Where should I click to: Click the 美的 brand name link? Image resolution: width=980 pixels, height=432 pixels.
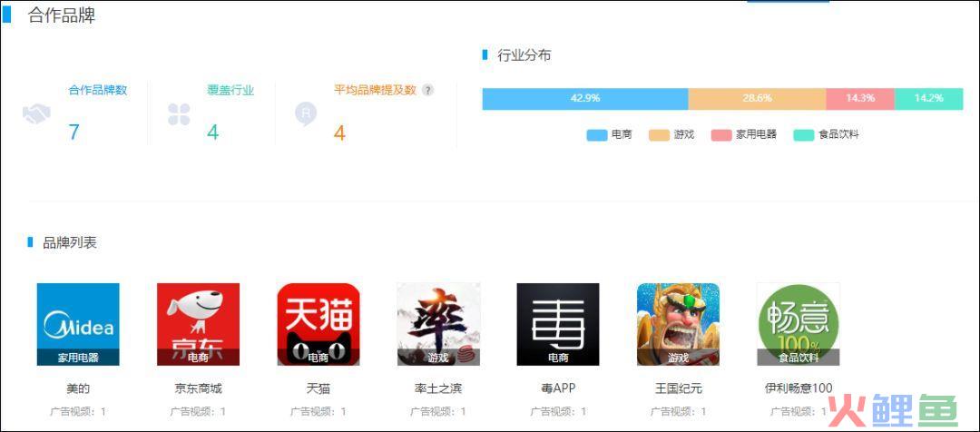[x=78, y=388]
